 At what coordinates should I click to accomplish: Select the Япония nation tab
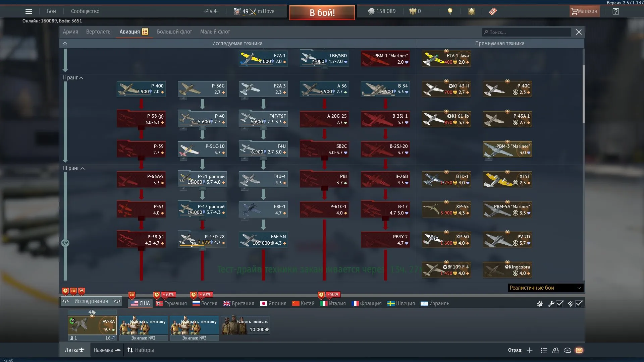coord(273,304)
